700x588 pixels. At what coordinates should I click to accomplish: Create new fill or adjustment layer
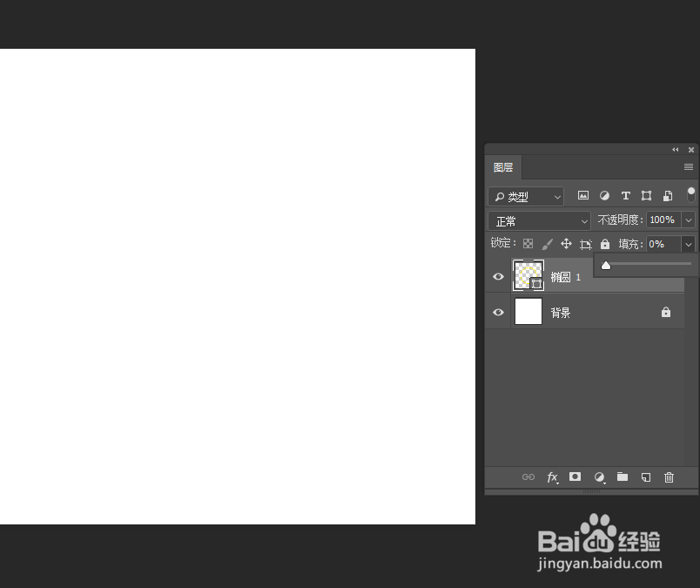coord(600,477)
